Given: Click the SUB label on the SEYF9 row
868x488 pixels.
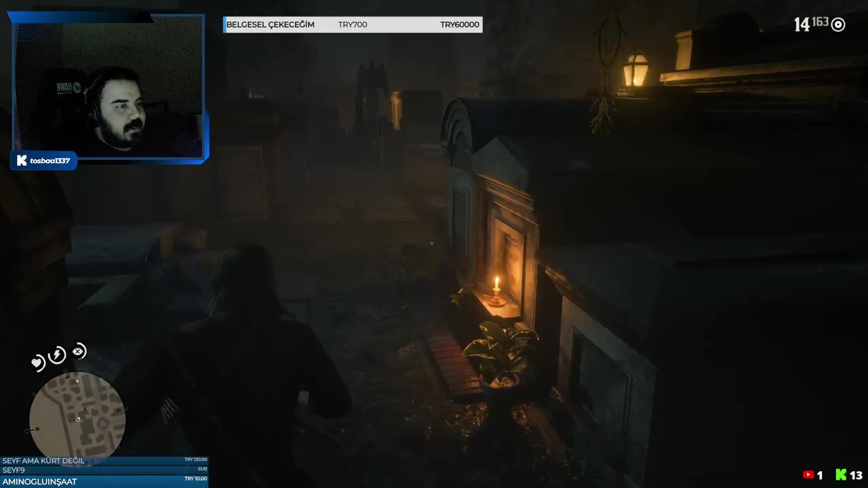Looking at the screenshot, I should (202, 469).
